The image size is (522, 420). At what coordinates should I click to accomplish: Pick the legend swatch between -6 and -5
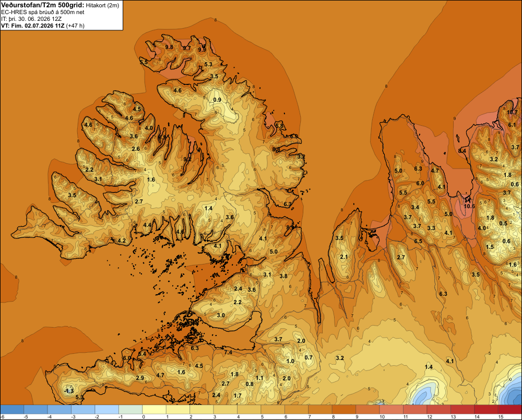coord(12,410)
